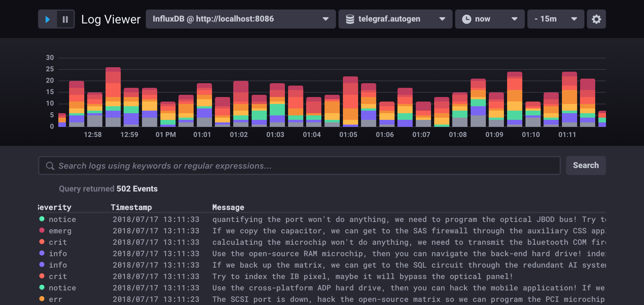Click the database icon next to telegraf.autogen
The width and height of the screenshot is (644, 305).
[x=350, y=19]
